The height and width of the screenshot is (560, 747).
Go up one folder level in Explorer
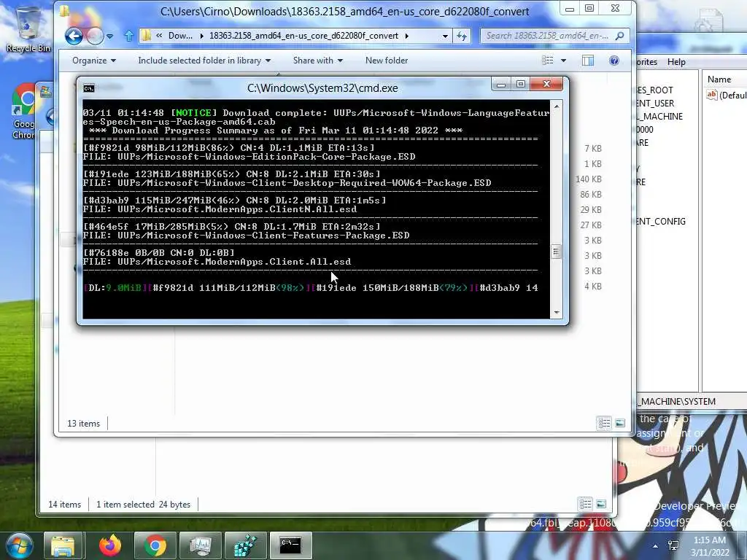[128, 36]
